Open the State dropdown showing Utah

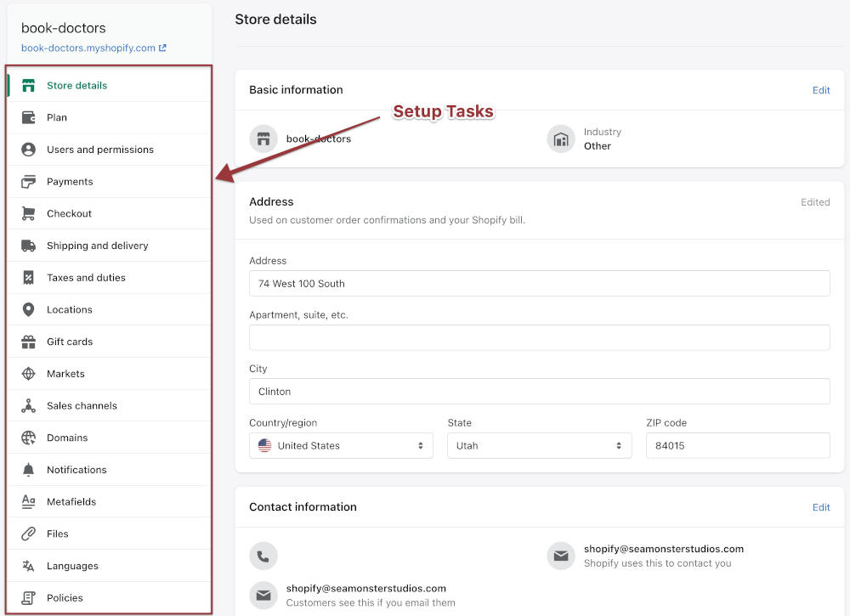[539, 445]
